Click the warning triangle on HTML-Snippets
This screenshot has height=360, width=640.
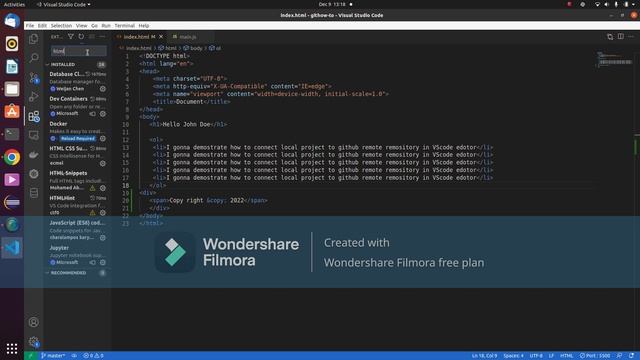coord(93,188)
